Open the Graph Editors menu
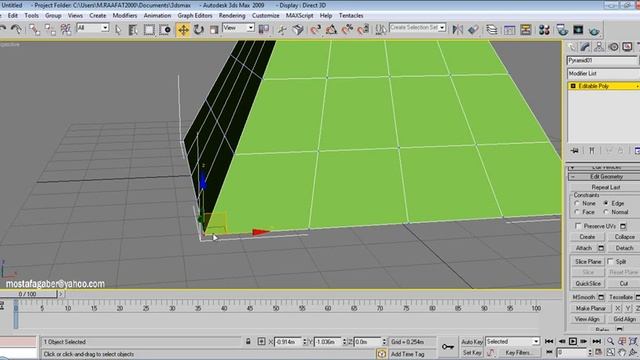 (195, 16)
